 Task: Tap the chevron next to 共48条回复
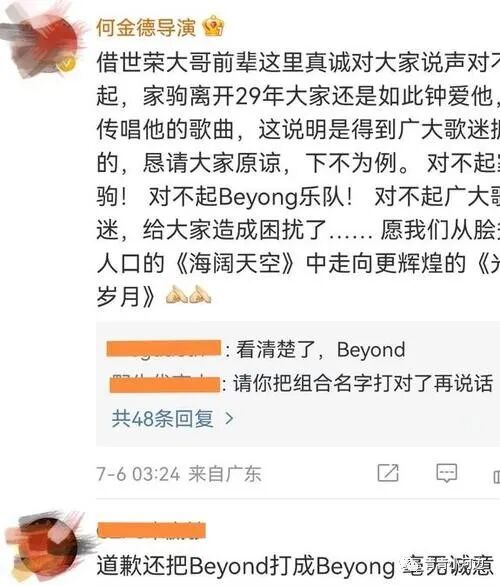pos(229,419)
